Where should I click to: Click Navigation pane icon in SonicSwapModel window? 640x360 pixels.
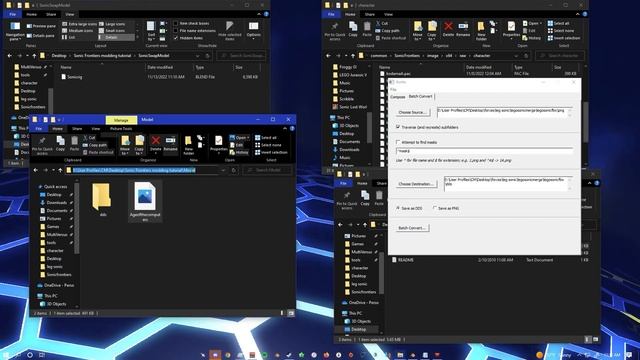point(15,27)
